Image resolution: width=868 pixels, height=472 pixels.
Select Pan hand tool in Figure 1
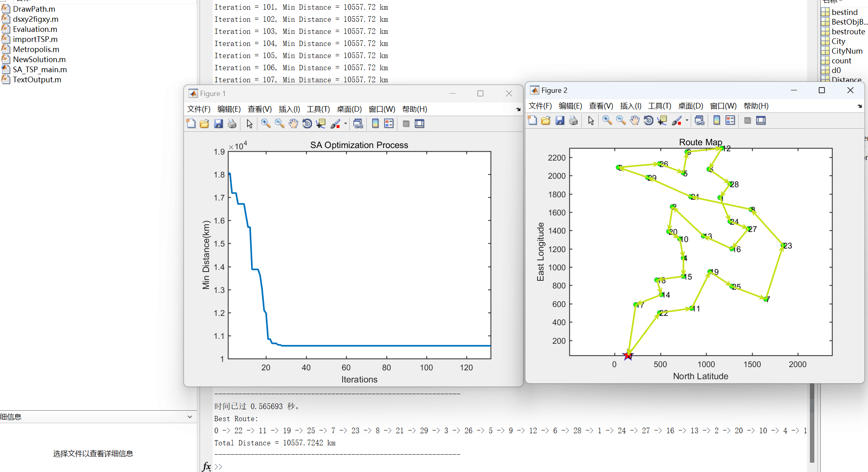click(293, 124)
